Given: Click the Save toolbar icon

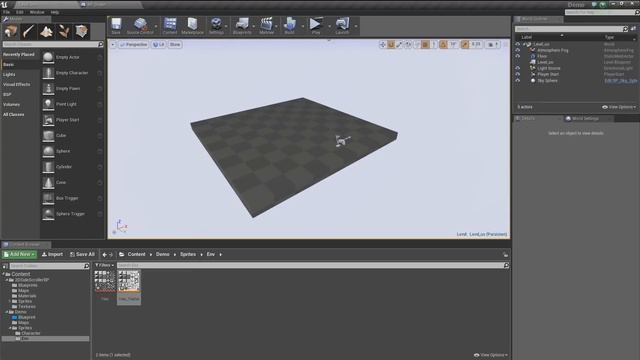Looking at the screenshot, I should 116,25.
